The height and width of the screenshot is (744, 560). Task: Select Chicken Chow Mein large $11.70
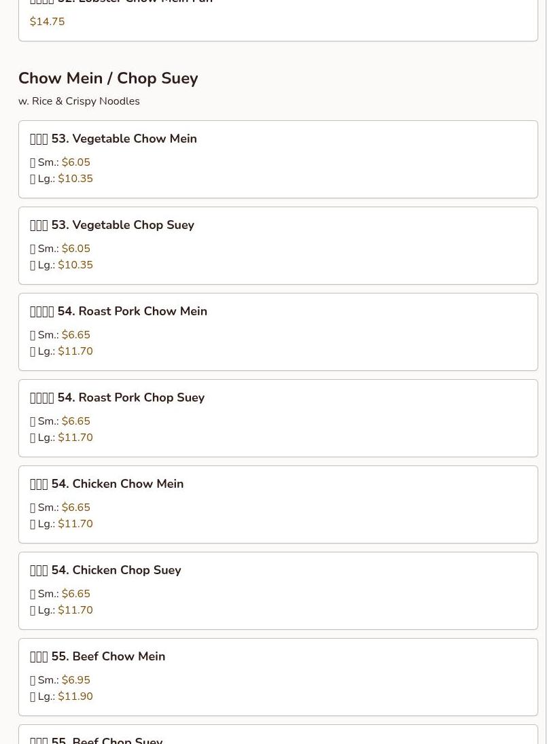(x=61, y=525)
